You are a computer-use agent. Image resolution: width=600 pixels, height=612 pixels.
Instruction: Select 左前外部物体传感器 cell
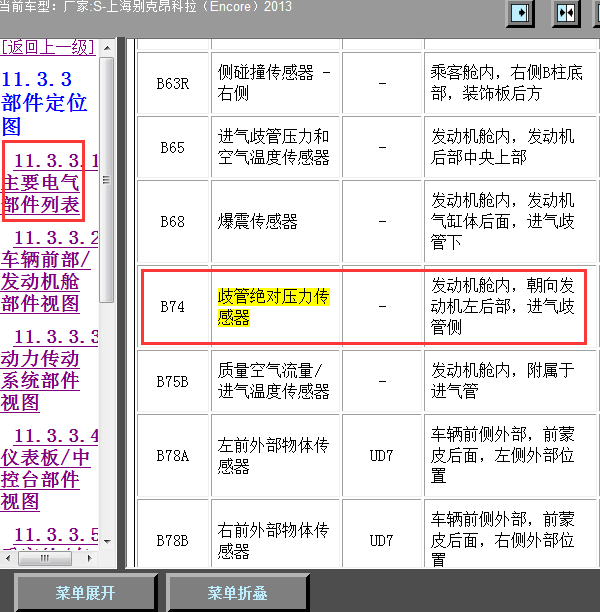tap(276, 455)
